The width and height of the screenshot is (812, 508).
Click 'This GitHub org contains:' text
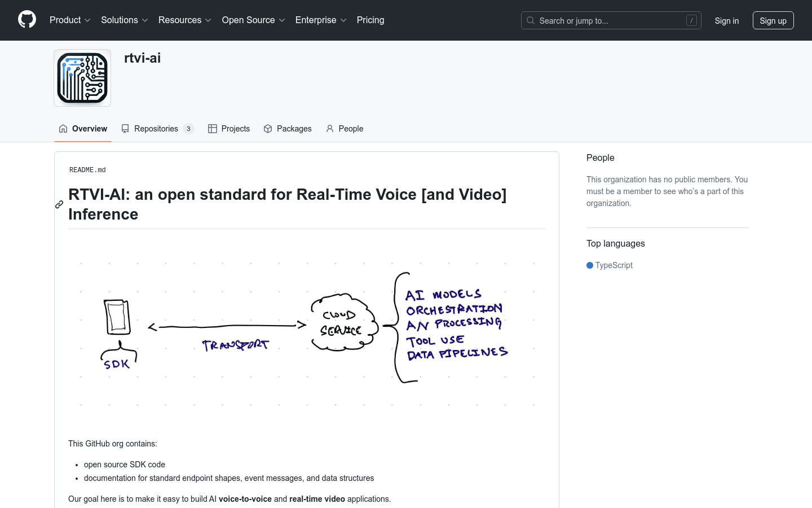pos(113,444)
